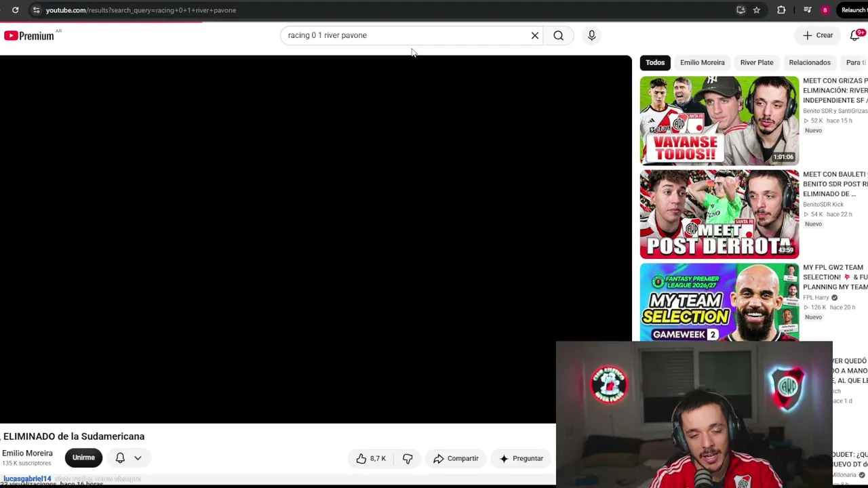Click the '52 K hace 15 h' view count

pyautogui.click(x=828, y=121)
